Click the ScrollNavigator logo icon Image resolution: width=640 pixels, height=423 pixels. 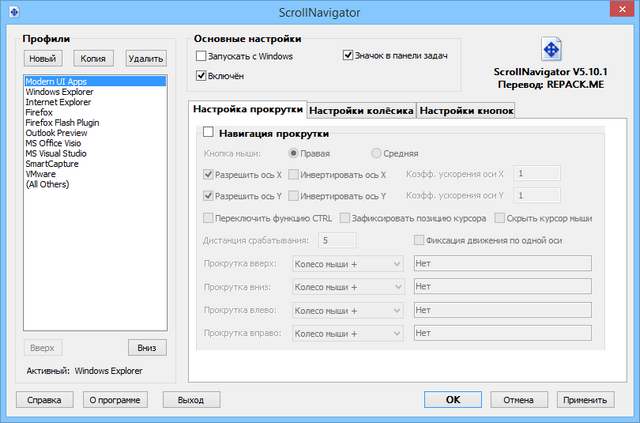552,50
